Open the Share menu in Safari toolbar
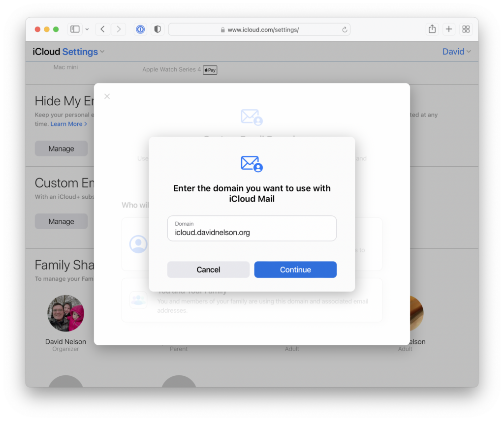 click(x=432, y=29)
